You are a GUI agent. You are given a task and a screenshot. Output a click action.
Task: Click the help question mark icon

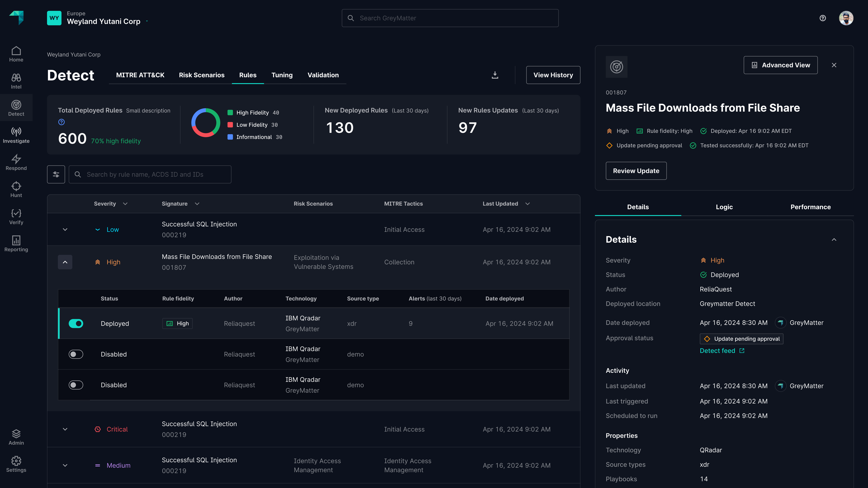pyautogui.click(x=823, y=18)
